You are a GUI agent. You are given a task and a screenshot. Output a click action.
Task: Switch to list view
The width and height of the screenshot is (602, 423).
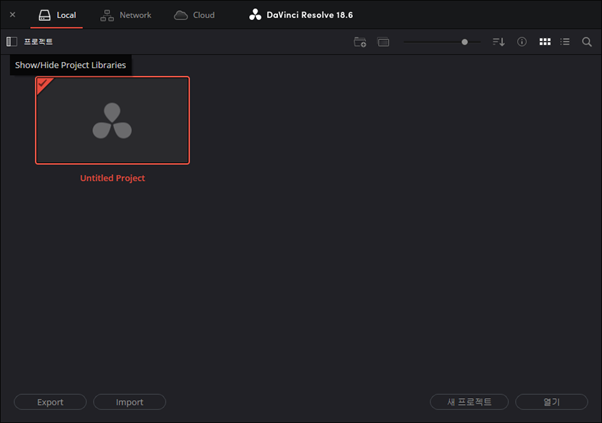[x=565, y=41]
